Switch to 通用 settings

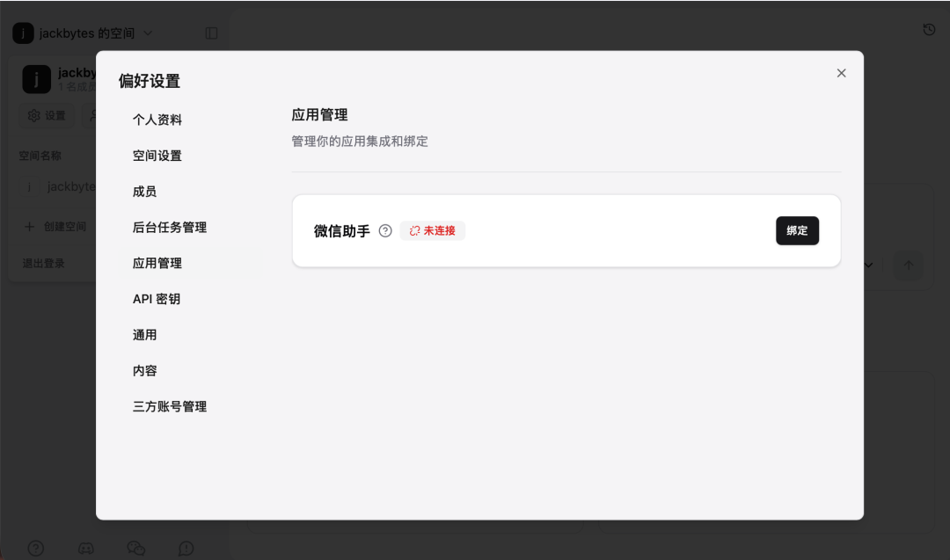click(x=145, y=335)
